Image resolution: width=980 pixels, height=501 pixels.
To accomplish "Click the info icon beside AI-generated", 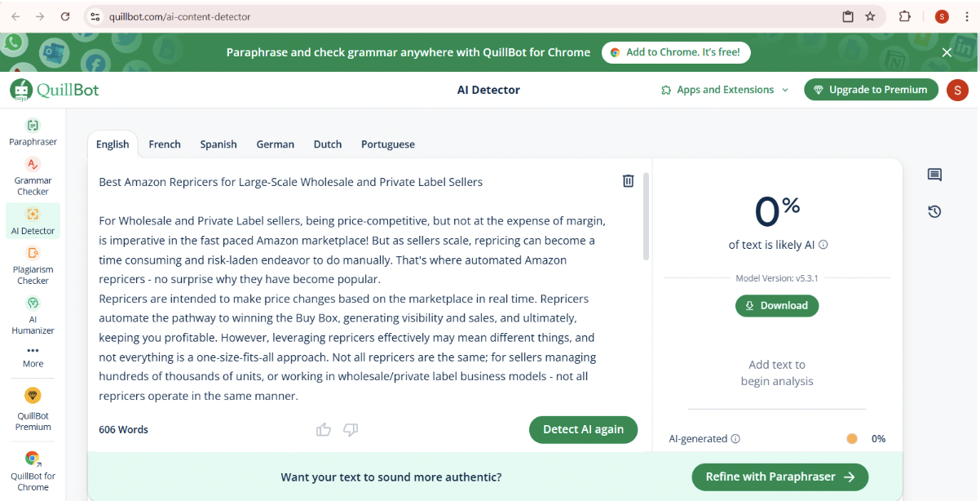I will [x=735, y=438].
